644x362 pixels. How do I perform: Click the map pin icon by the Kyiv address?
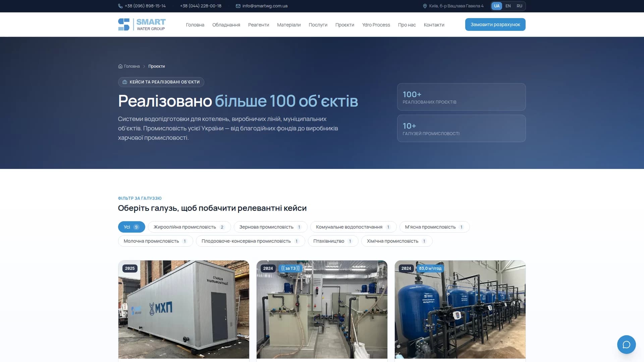tap(425, 6)
